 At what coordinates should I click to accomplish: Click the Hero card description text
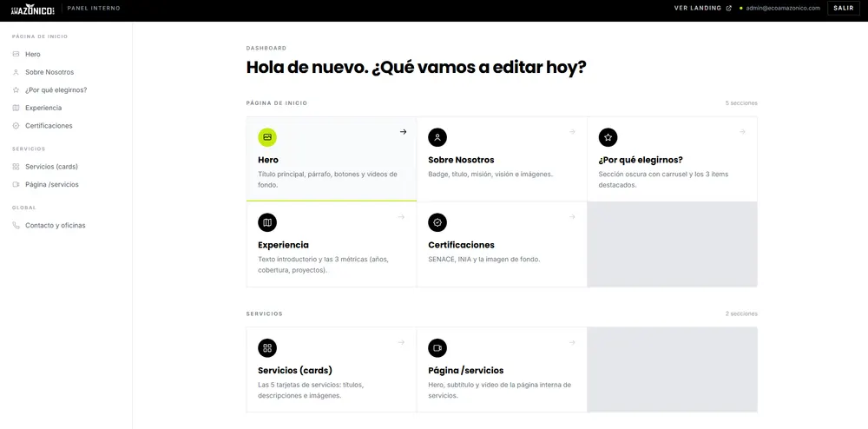click(328, 180)
